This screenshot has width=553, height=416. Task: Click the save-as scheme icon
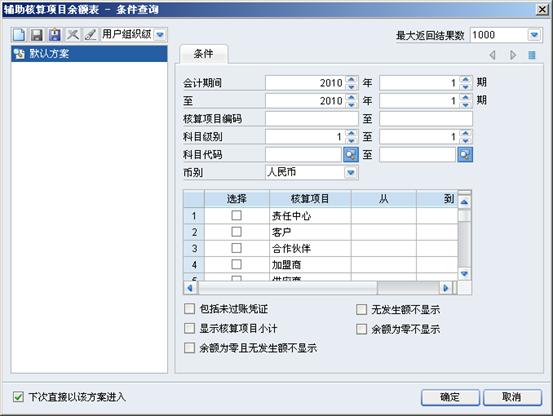55,35
